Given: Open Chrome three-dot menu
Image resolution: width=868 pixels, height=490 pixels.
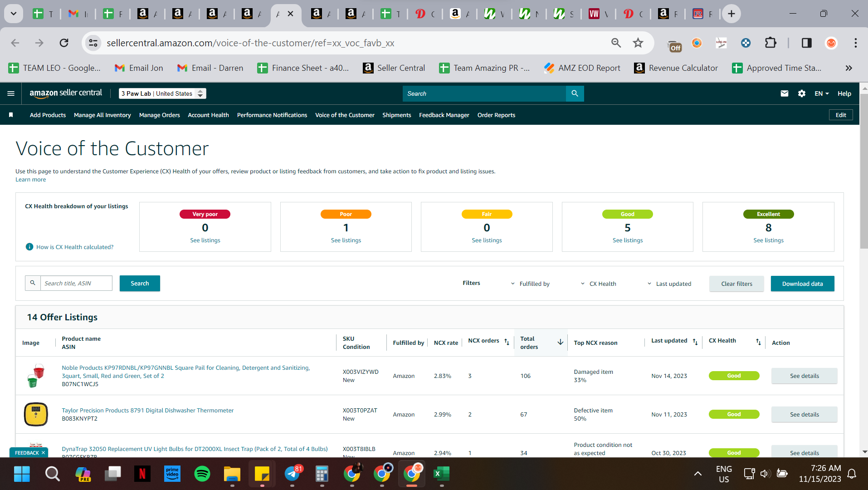Looking at the screenshot, I should click(x=855, y=43).
